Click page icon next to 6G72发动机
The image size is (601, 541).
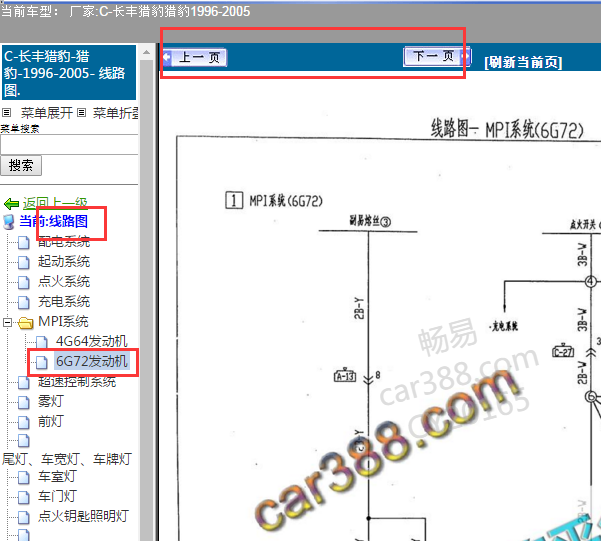point(42,362)
